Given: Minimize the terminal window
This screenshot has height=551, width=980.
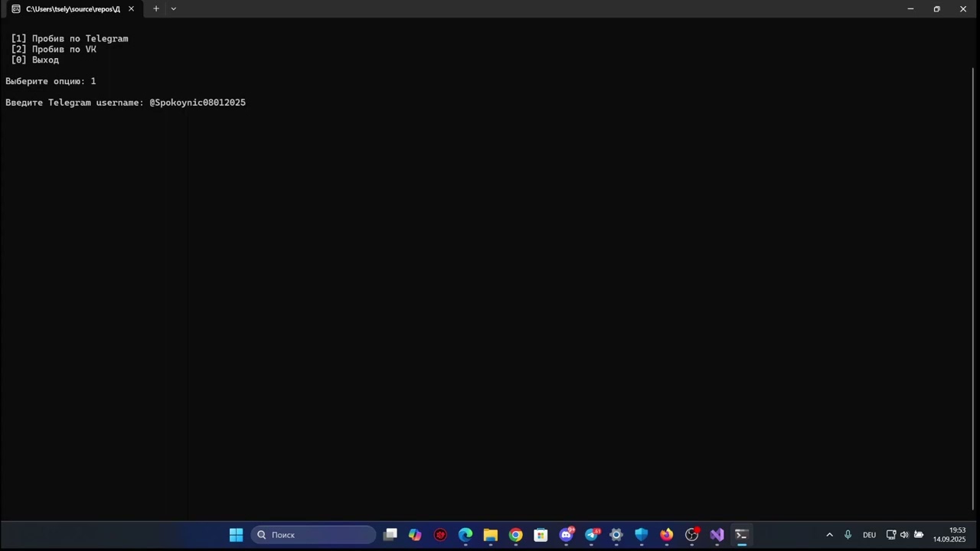Looking at the screenshot, I should [910, 9].
